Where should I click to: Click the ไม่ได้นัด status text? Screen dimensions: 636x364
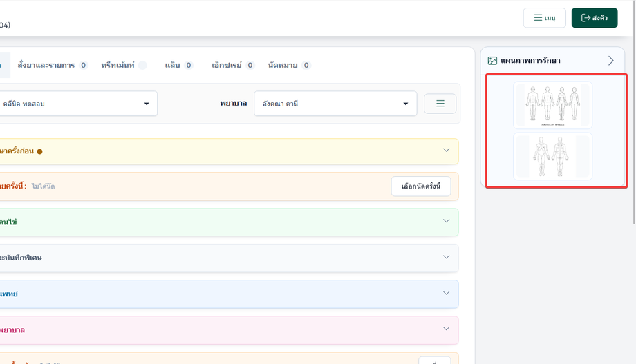43,186
